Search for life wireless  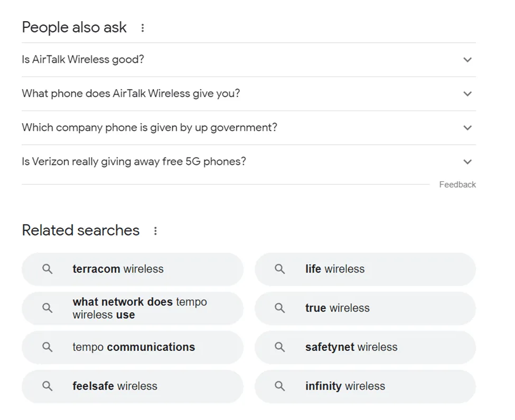click(335, 269)
